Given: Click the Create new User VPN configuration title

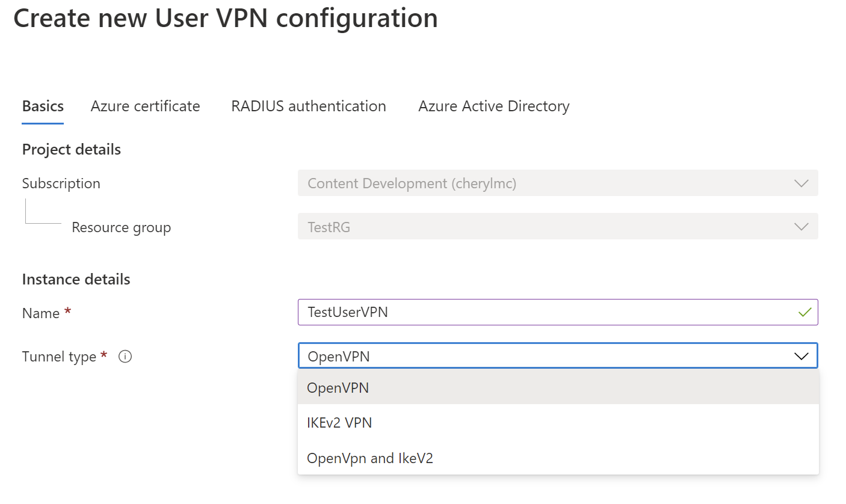Looking at the screenshot, I should coord(226,19).
